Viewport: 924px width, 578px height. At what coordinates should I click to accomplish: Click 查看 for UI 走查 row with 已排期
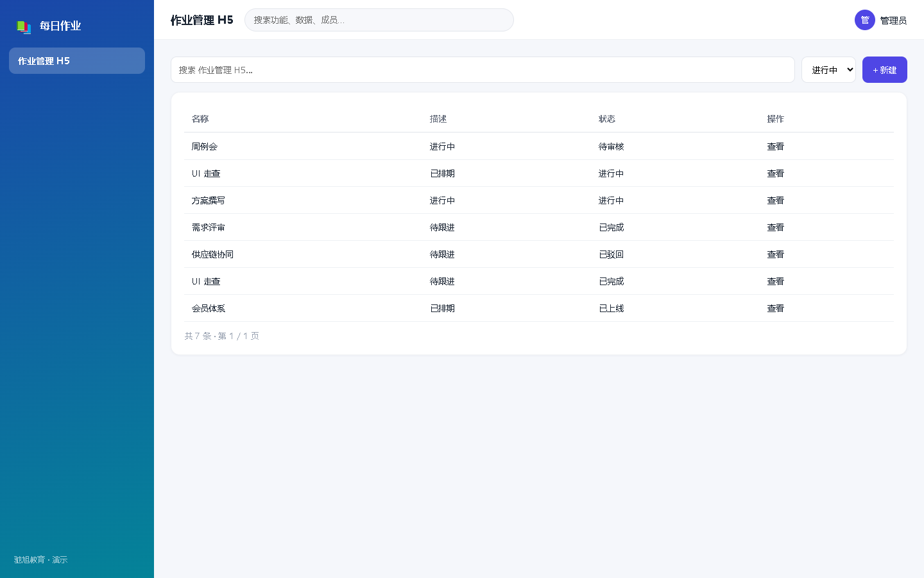pyautogui.click(x=776, y=173)
